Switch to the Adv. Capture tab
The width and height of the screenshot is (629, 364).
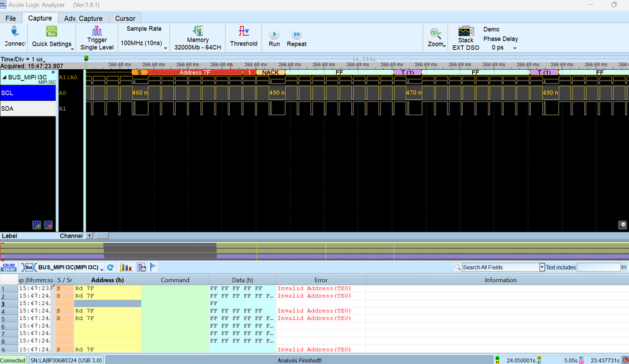point(83,18)
